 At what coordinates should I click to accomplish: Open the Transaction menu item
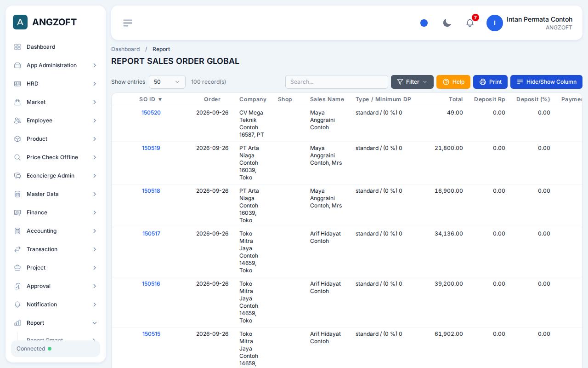click(x=56, y=249)
